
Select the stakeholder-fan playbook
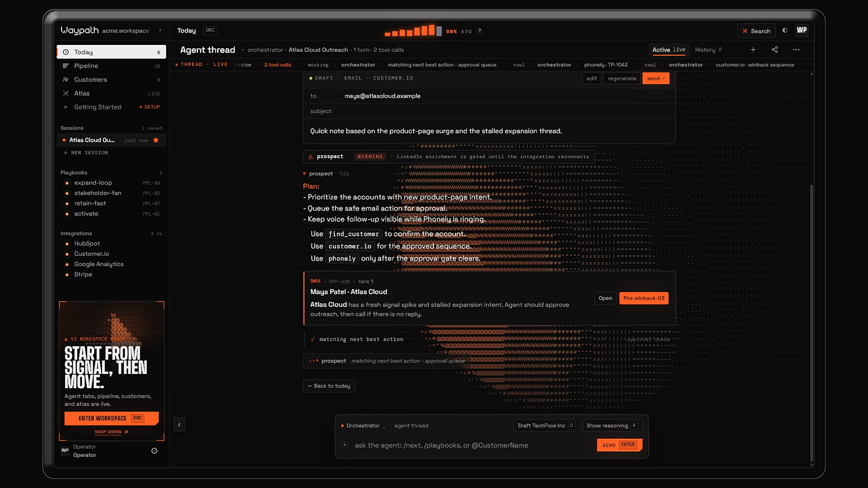pos(111,193)
